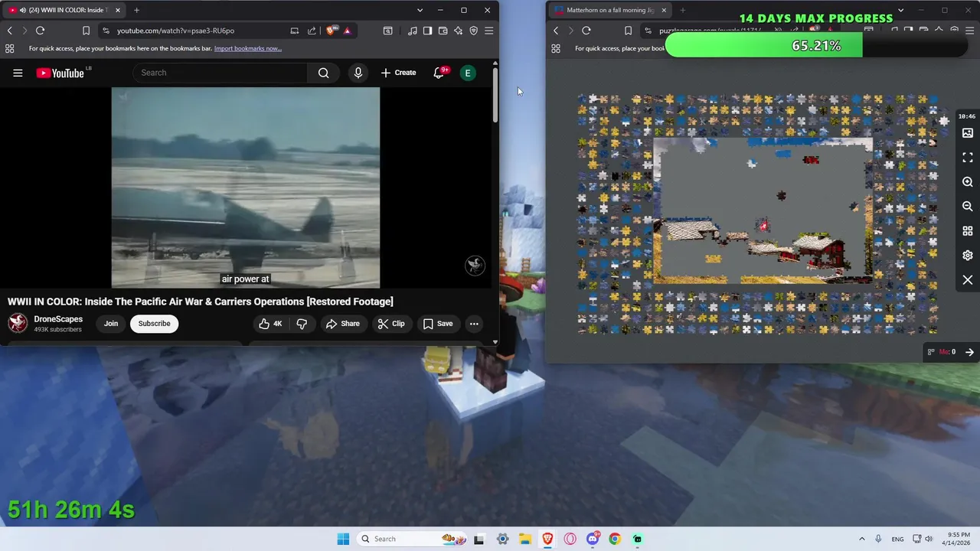Image resolution: width=980 pixels, height=551 pixels.
Task: Open the YouTube account avatar E
Action: (468, 73)
